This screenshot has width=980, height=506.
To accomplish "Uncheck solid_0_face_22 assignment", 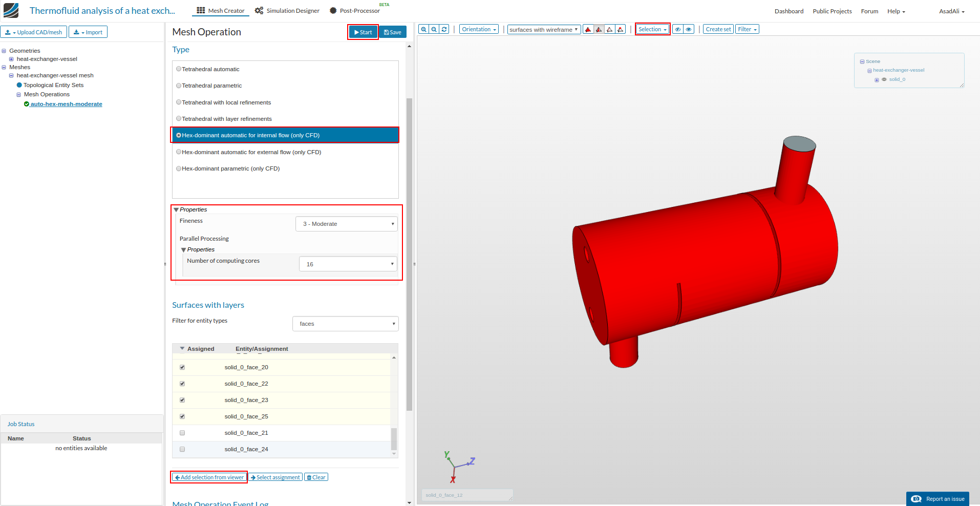I will (x=182, y=384).
